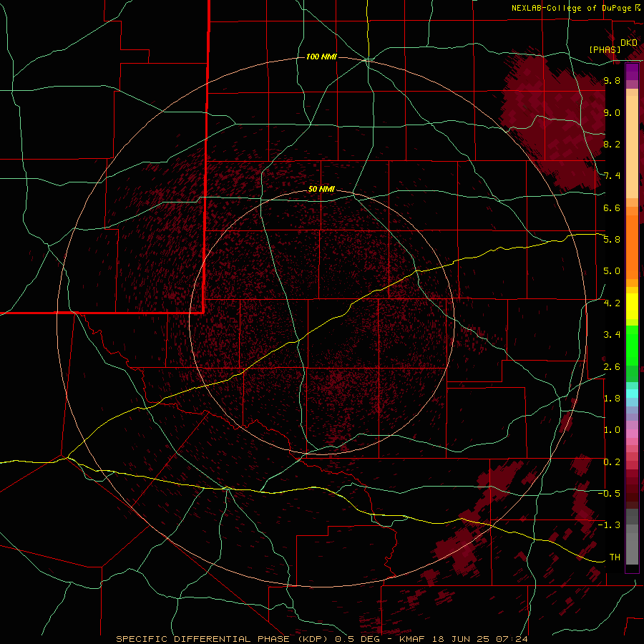Click the 0.2 scale value
Viewport: 644px width, 644px height.
coord(612,462)
